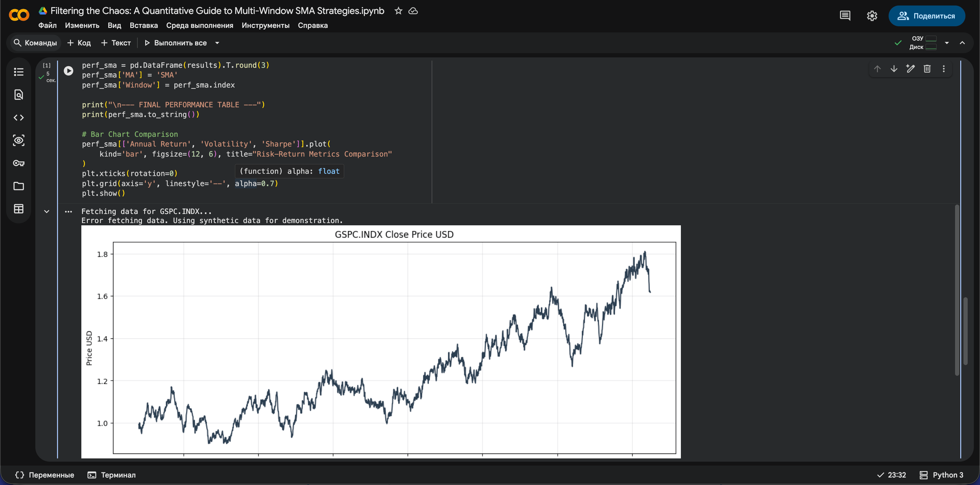The image size is (980, 485).
Task: Open code snippets sidebar icon
Action: 19,118
